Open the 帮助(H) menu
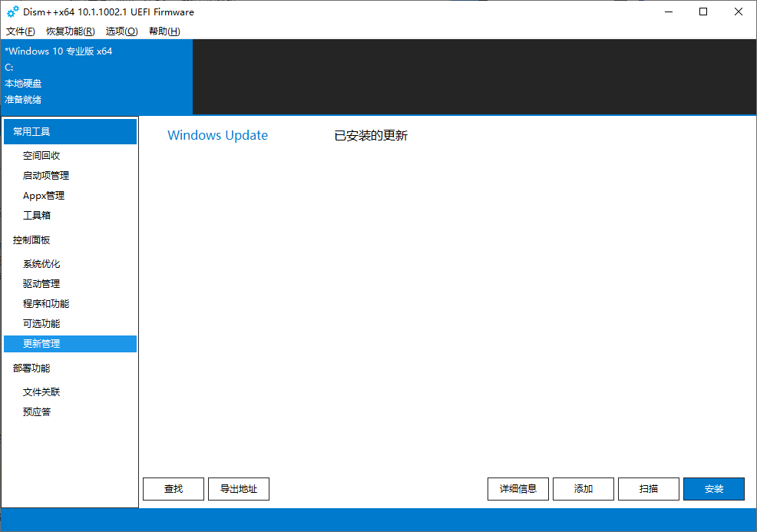 [x=164, y=31]
